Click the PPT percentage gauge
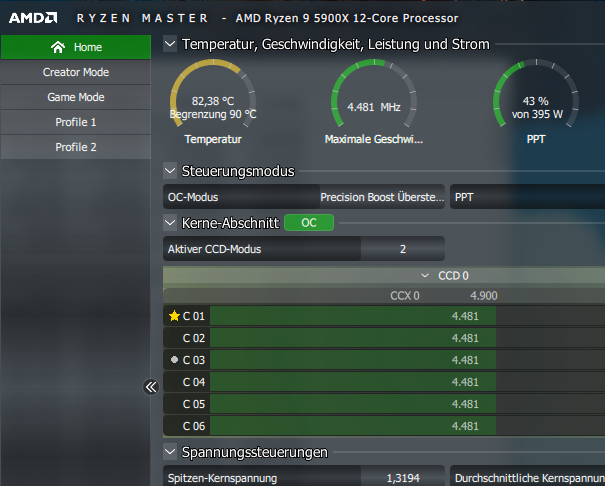Viewport: 605px width, 486px height. click(x=536, y=94)
